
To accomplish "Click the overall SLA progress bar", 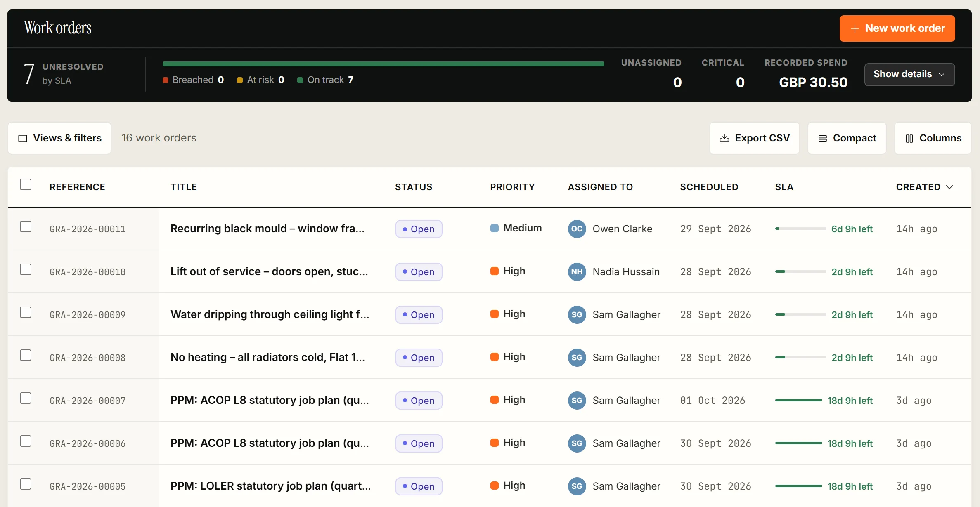I will [x=383, y=64].
